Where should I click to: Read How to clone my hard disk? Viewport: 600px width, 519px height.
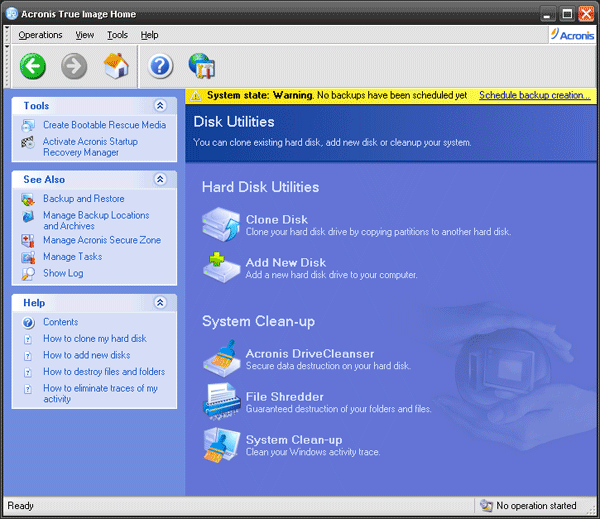[x=95, y=339]
